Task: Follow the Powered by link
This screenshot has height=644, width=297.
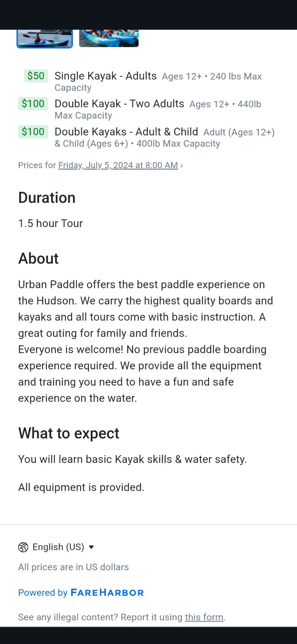Action: click(43, 593)
